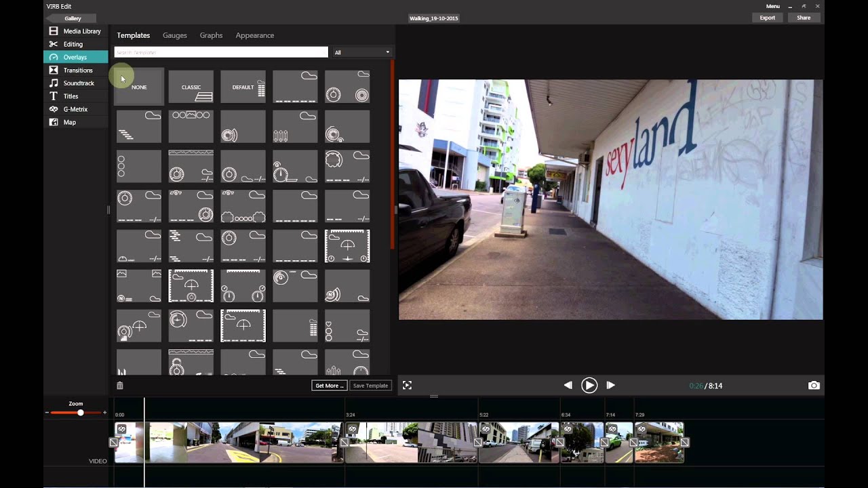Select the last timeline clip starting at 7:29
This screenshot has height=488, width=868.
click(659, 443)
